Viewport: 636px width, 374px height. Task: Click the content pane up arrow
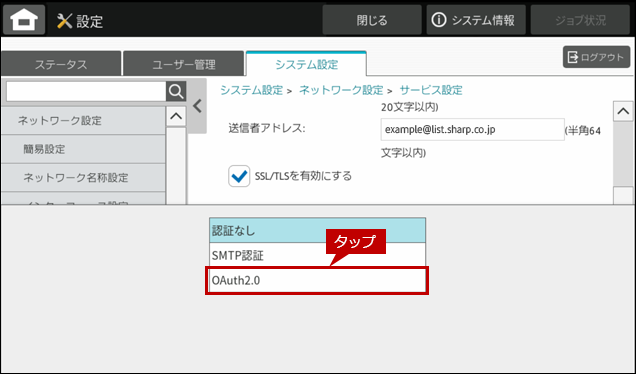click(623, 111)
